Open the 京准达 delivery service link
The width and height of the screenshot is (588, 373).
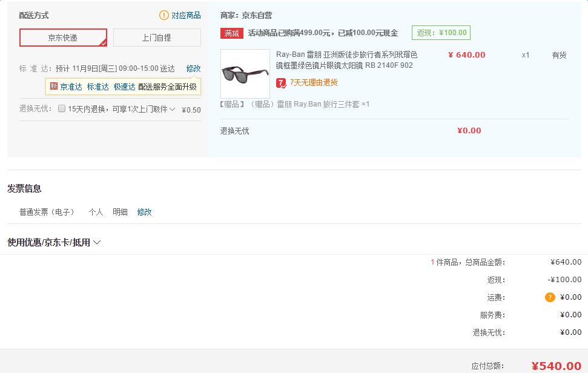coord(71,87)
